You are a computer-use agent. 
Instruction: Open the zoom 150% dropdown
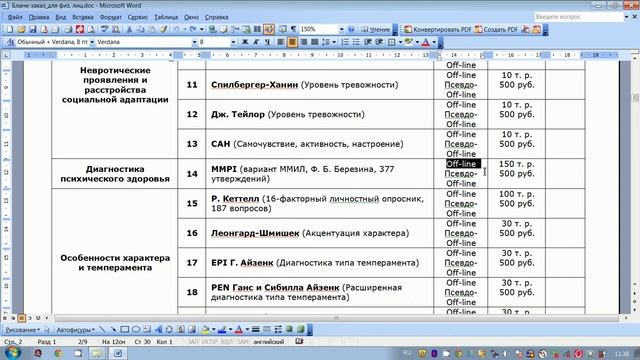coord(341,29)
